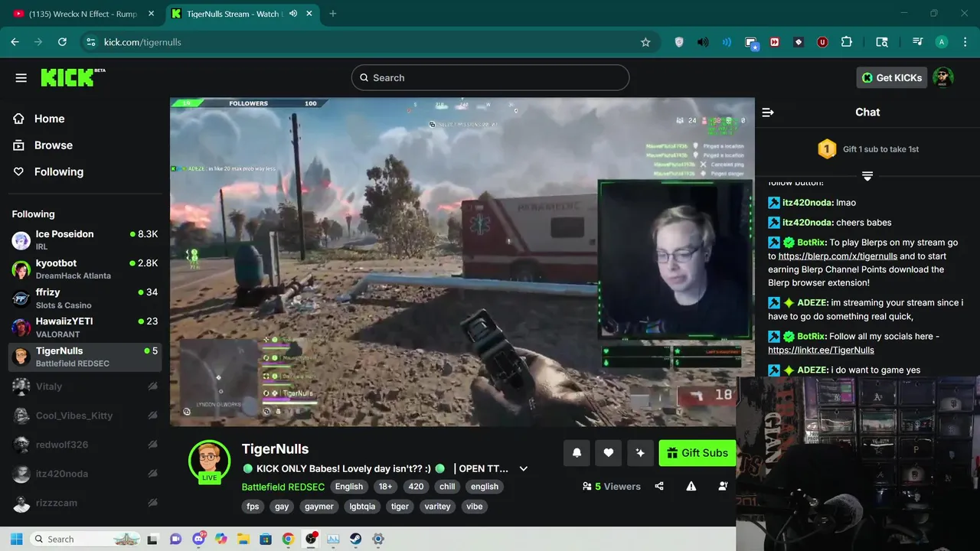The image size is (980, 551).
Task: Click the Kick search field
Action: coord(490,77)
